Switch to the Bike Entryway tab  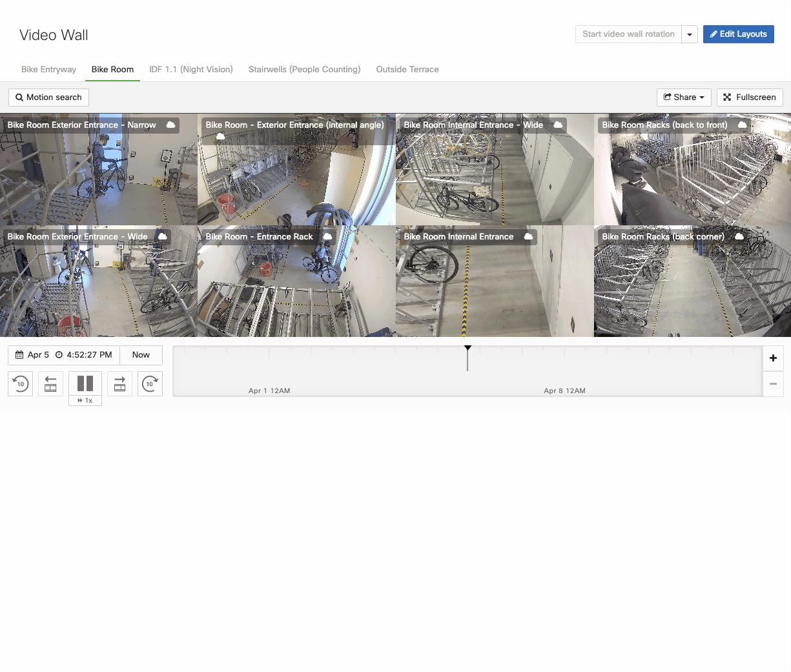(x=48, y=69)
